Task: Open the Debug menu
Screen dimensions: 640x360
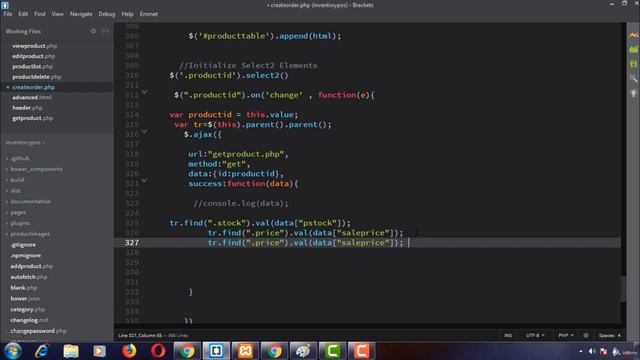Action: click(x=107, y=14)
